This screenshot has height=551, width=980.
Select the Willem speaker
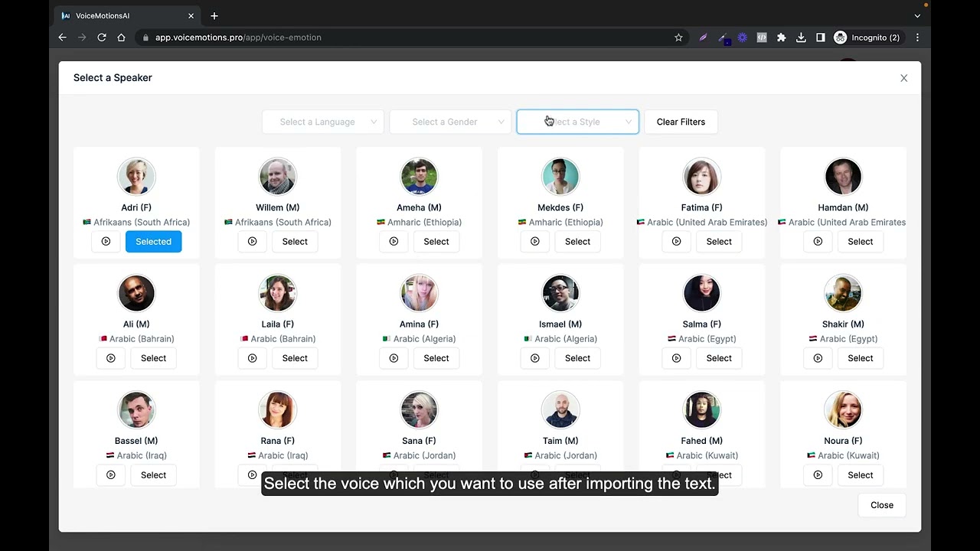295,241
